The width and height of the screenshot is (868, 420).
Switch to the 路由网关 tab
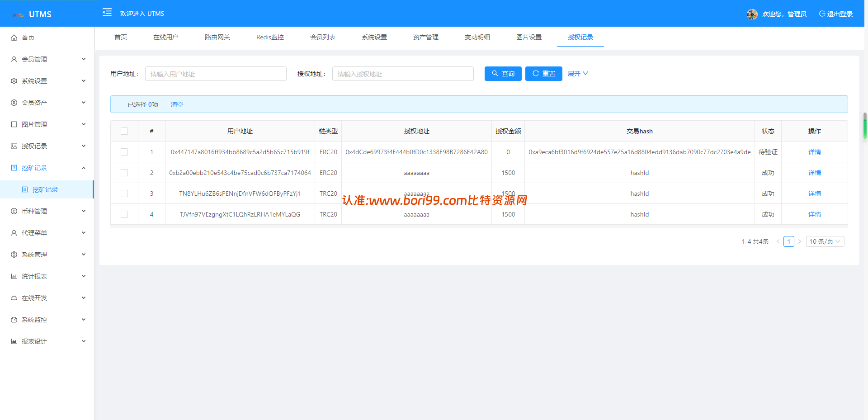217,37
